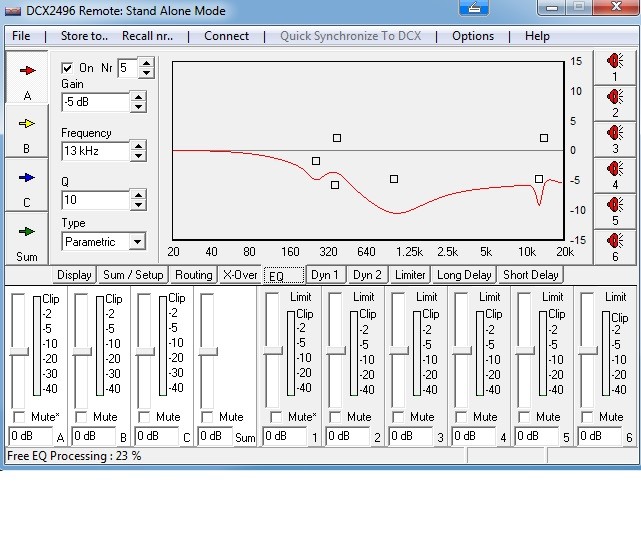This screenshot has width=641, height=558.
Task: Click the Q value input field
Action: [96, 200]
